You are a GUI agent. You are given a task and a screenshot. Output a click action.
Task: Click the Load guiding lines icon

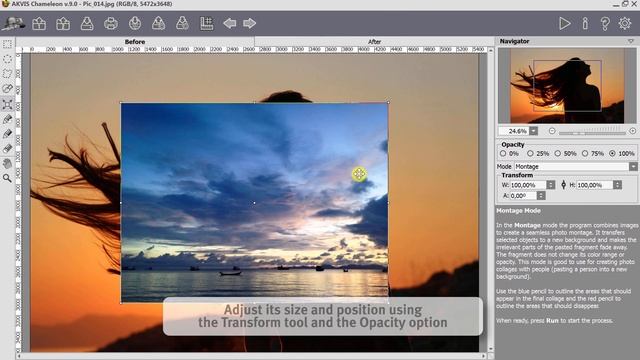(x=182, y=23)
